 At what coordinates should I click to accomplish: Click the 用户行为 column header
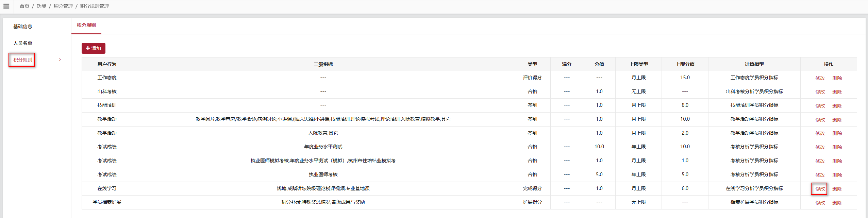click(107, 64)
